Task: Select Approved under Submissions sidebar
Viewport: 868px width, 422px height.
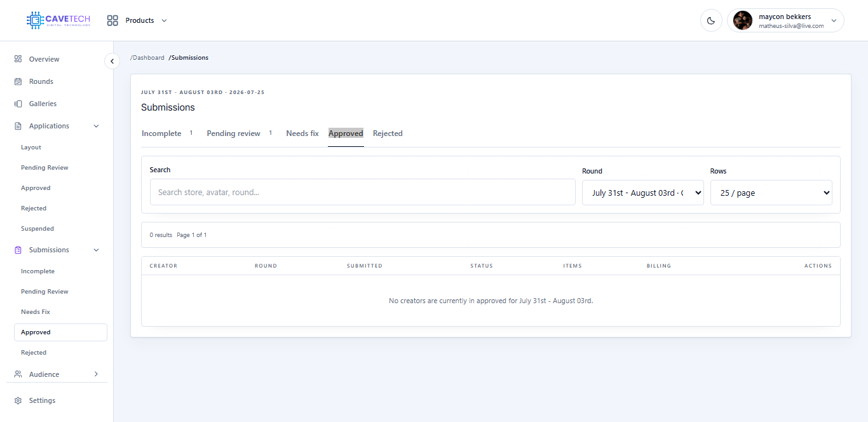Action: pyautogui.click(x=60, y=332)
